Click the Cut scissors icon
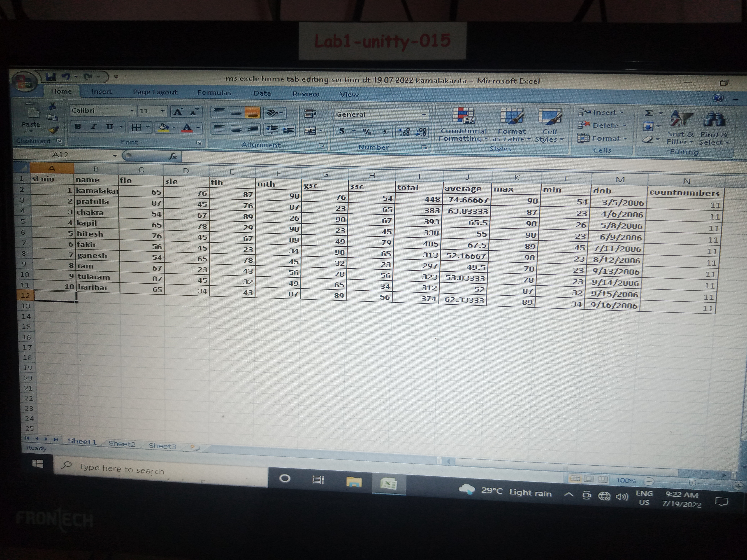 [53, 106]
